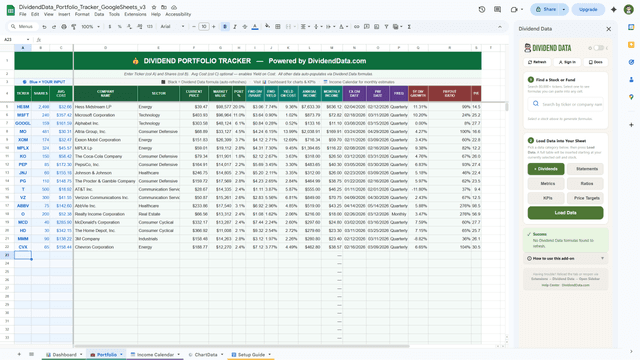Viewport: 640px width, 360px height.
Task: Format as currency with dollar icon
Action: 110,27
